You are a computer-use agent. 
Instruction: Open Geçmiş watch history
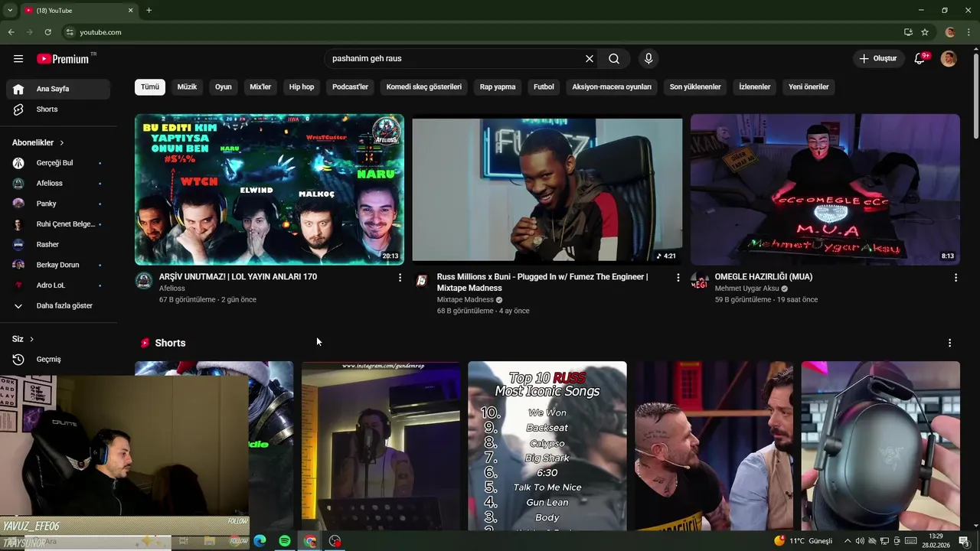click(x=58, y=360)
